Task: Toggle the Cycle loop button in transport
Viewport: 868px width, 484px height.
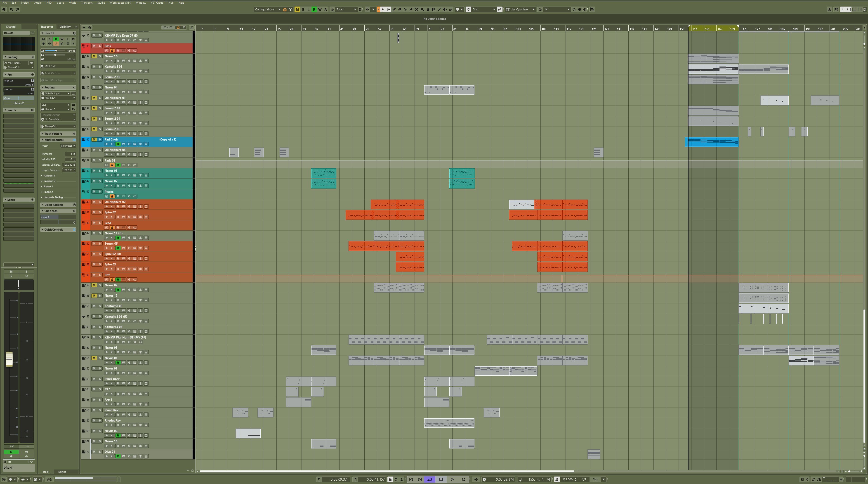Action: coord(430,479)
